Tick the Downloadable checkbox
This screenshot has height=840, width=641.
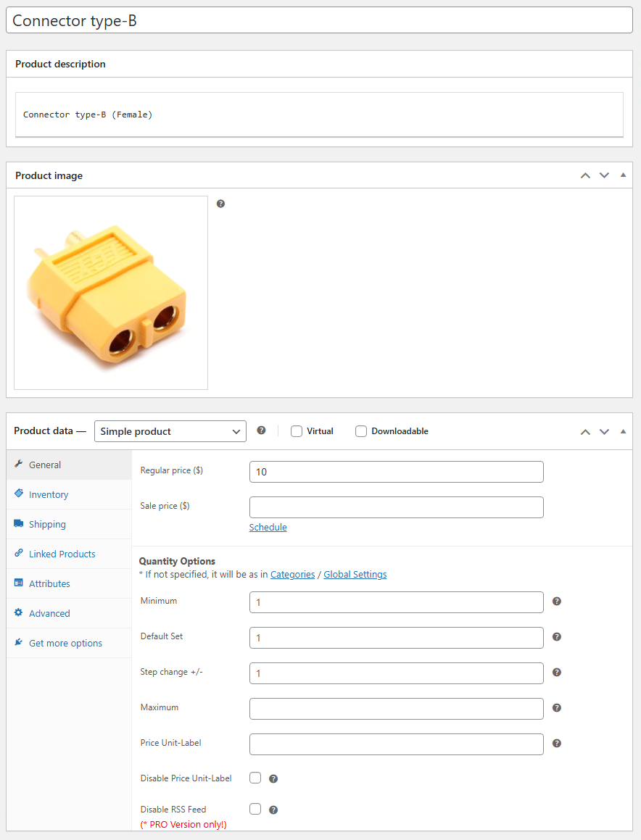click(361, 431)
